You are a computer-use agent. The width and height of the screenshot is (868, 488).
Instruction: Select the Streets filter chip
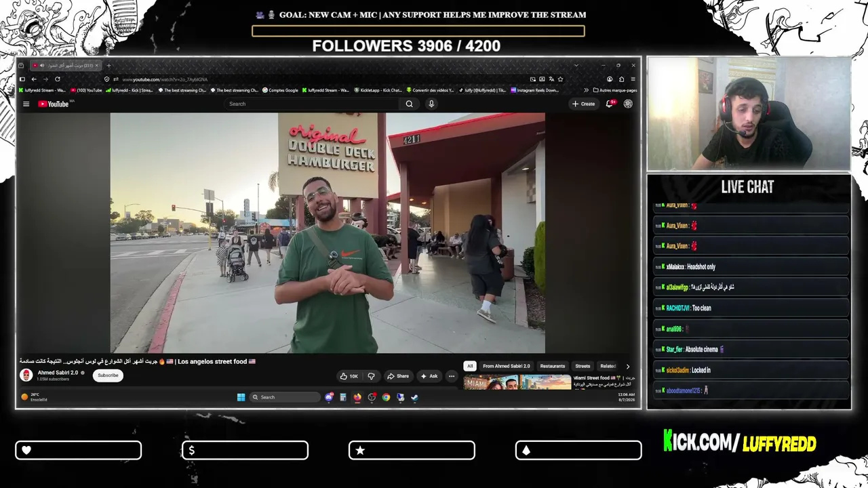pos(583,366)
